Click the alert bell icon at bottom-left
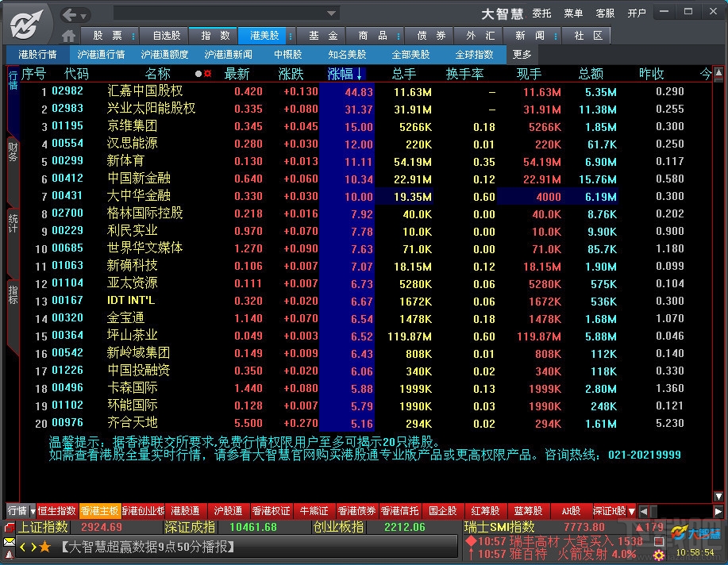The width and height of the screenshot is (728, 565). (x=9, y=554)
